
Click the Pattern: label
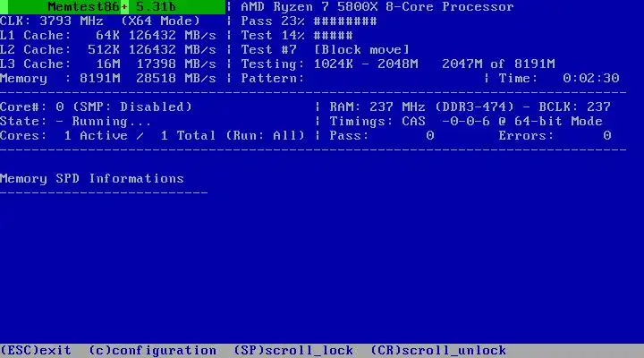[x=272, y=79]
